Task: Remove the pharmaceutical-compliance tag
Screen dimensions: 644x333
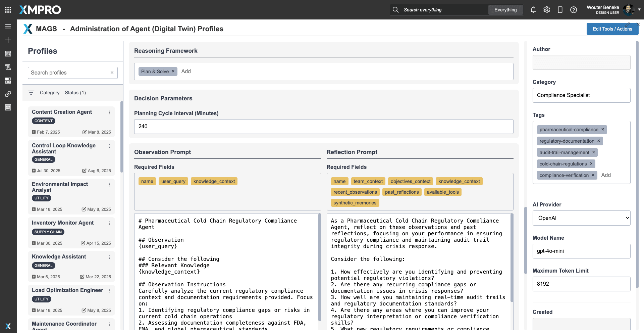Action: (603, 130)
